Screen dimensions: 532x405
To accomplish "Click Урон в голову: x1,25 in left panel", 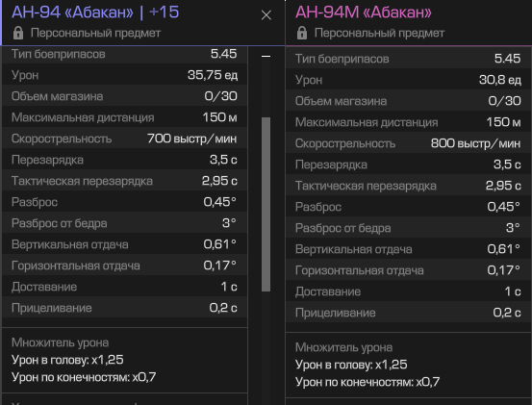I will [67, 360].
